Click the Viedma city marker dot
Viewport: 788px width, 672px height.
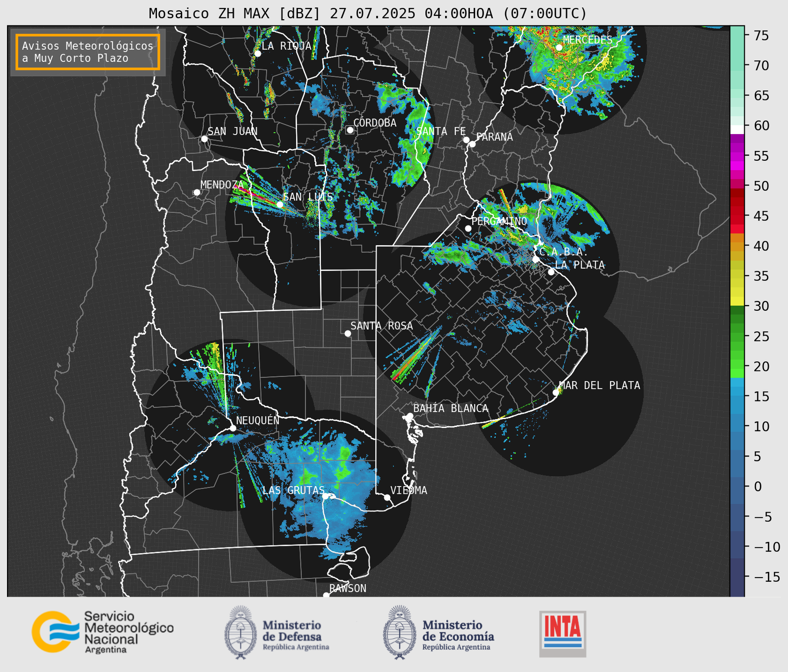387,497
